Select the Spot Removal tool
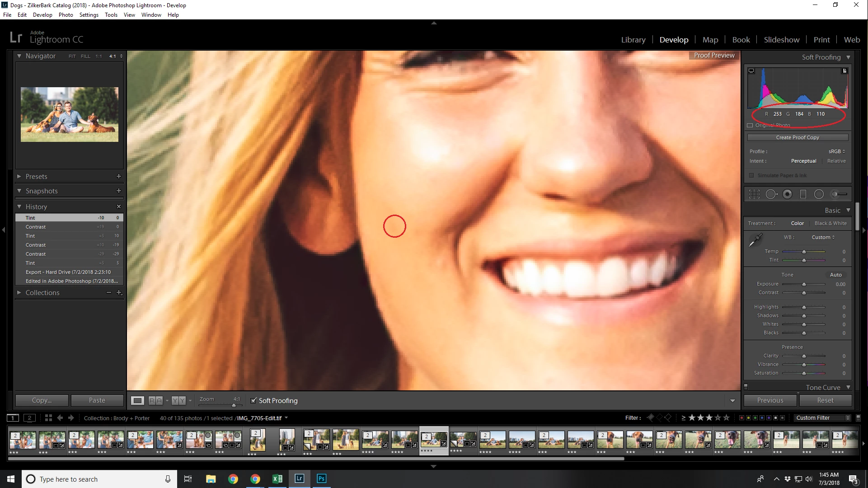The height and width of the screenshot is (488, 868). coord(771,194)
